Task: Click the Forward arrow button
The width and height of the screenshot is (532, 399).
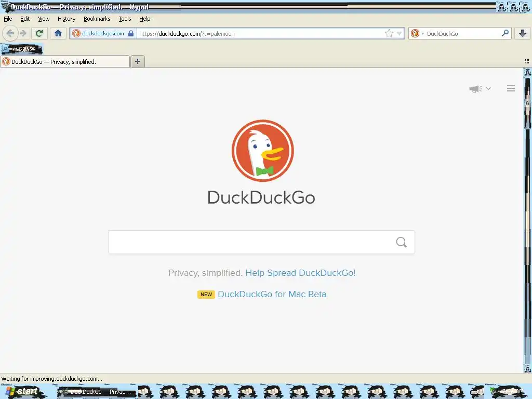Action: tap(23, 33)
